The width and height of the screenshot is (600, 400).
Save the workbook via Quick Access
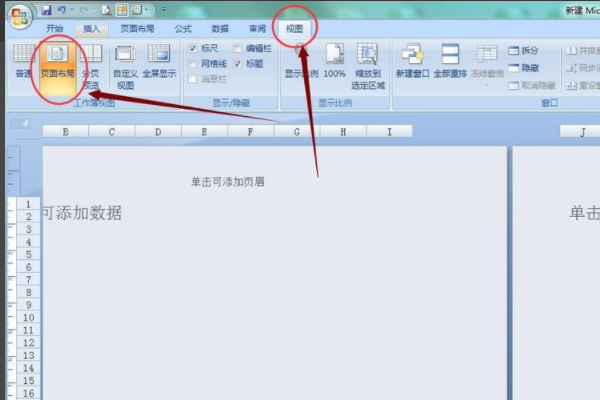(x=47, y=10)
